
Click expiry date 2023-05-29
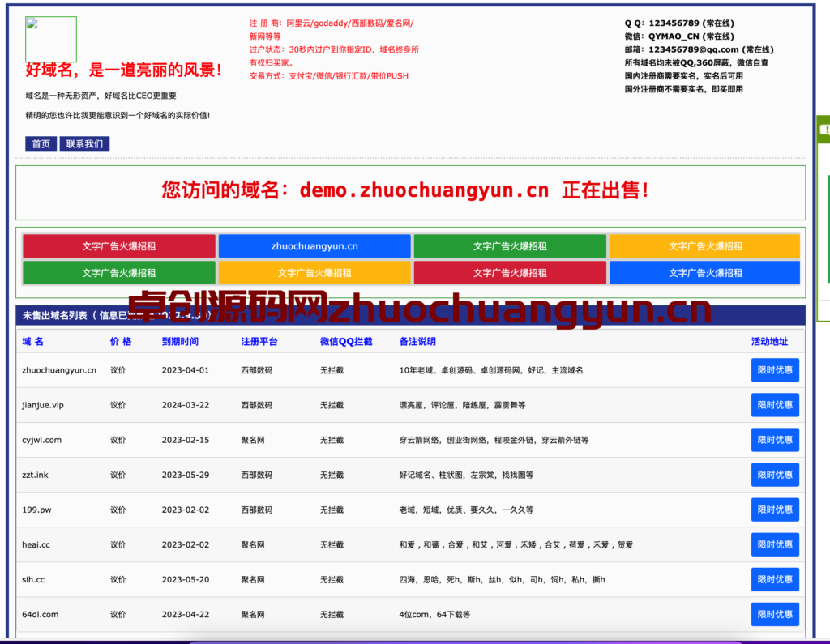186,475
